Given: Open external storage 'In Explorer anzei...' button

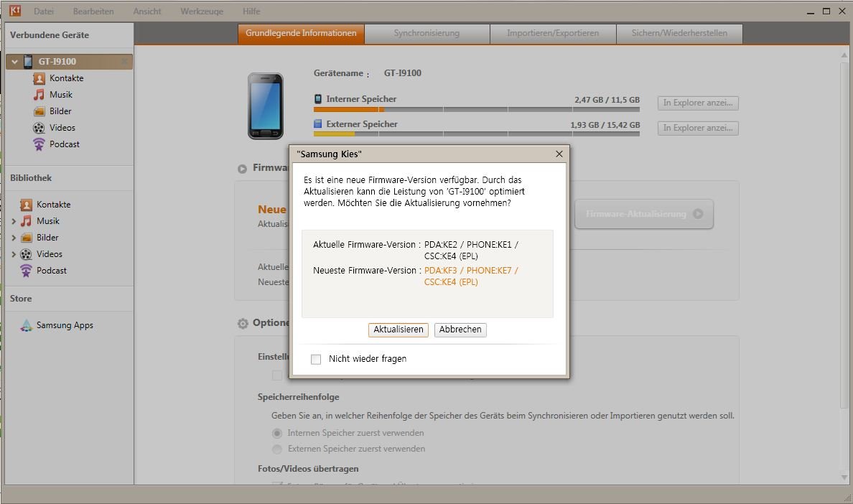Looking at the screenshot, I should pos(698,128).
